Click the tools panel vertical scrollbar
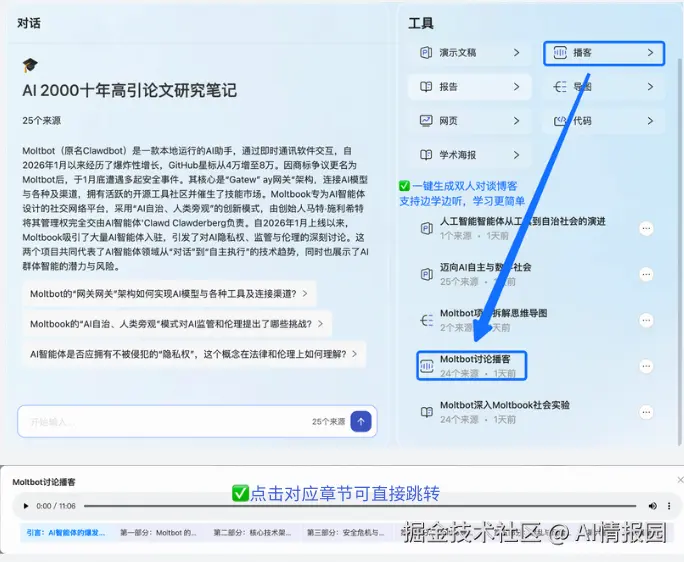 pyautogui.click(x=680, y=251)
